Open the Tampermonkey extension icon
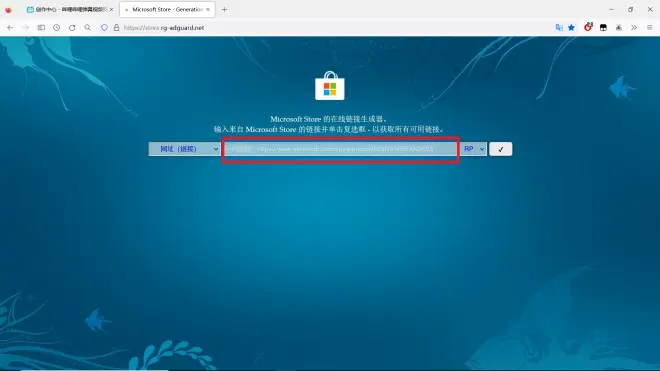660x371 pixels. click(603, 28)
